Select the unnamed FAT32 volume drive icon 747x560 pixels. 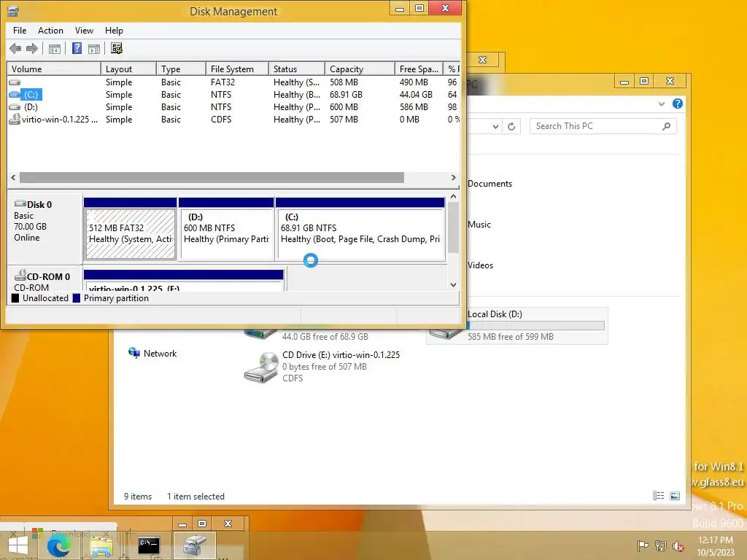pos(15,82)
